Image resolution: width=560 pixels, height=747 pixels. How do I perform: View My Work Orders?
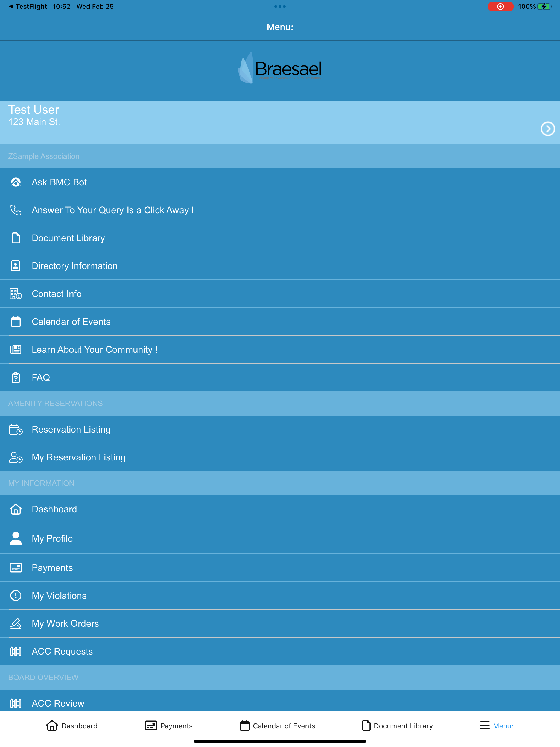click(280, 623)
